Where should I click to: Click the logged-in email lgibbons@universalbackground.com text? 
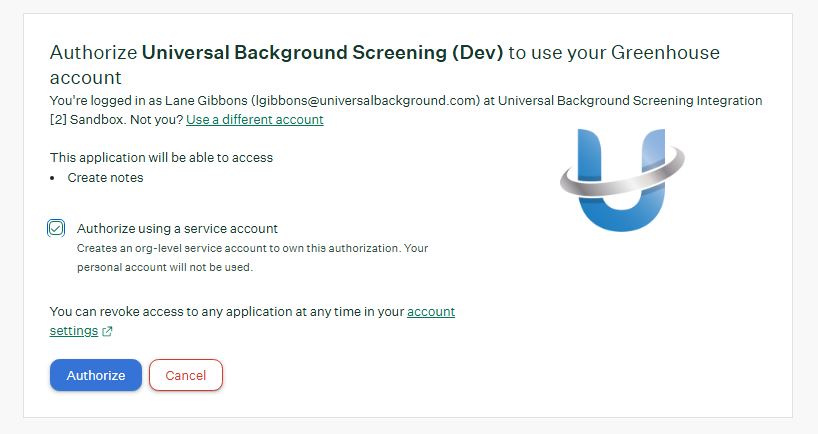(x=365, y=101)
